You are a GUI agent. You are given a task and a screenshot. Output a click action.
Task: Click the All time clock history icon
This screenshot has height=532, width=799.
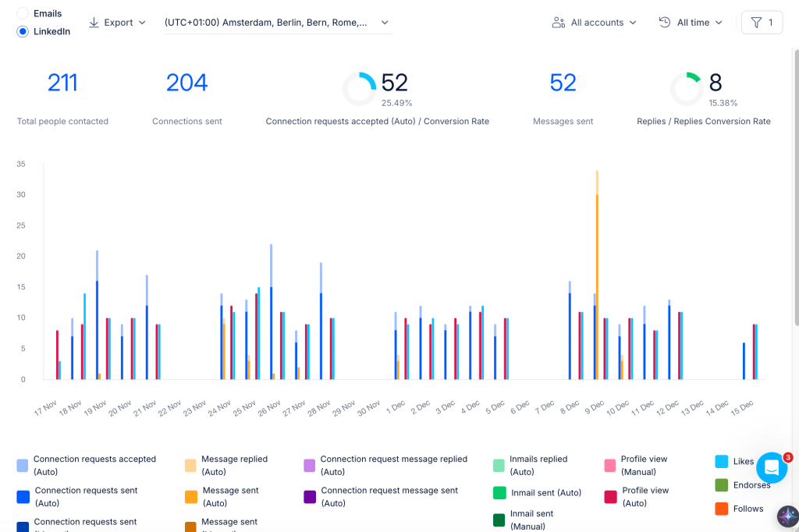click(x=665, y=22)
